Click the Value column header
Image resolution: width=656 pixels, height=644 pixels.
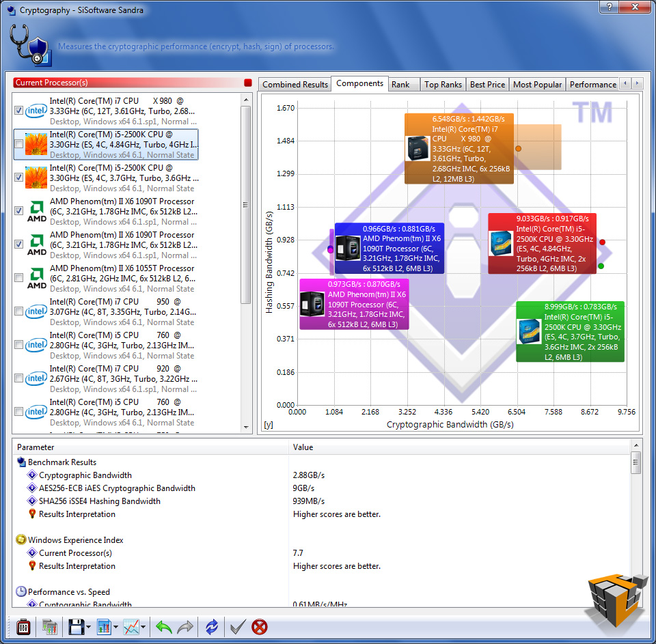pyautogui.click(x=459, y=447)
